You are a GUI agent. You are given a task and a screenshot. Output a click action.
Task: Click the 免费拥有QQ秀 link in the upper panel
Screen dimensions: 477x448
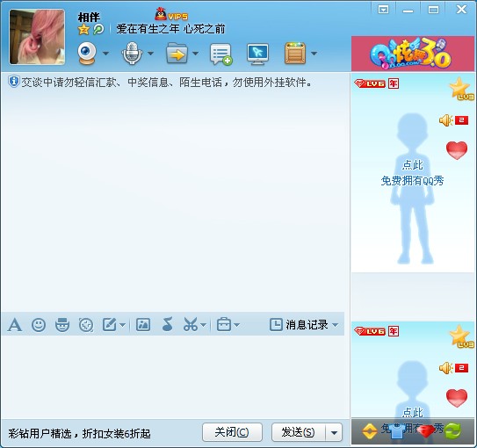coord(412,181)
